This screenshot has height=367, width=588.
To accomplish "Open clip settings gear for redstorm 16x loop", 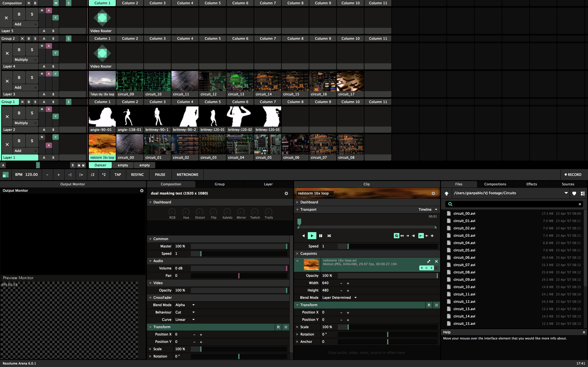I will 433,193.
